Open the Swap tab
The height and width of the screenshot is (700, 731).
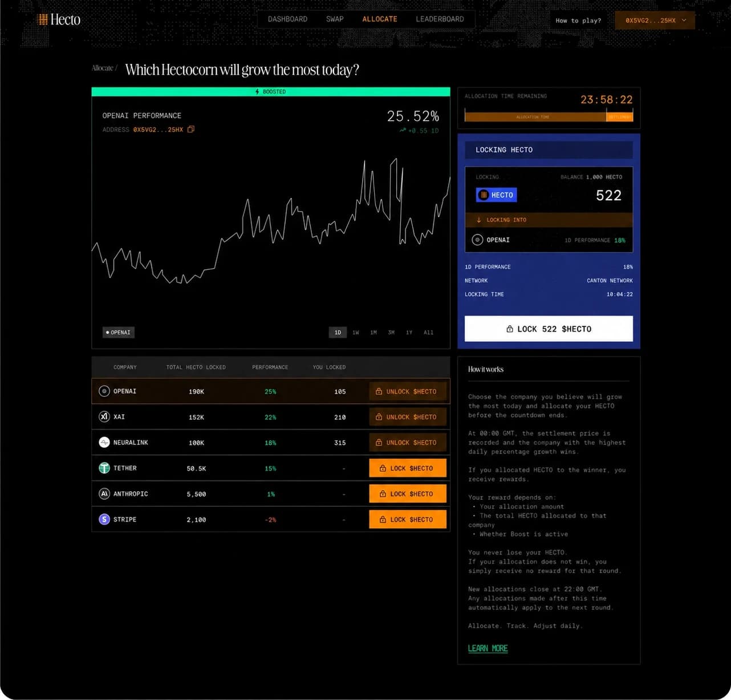pos(335,19)
